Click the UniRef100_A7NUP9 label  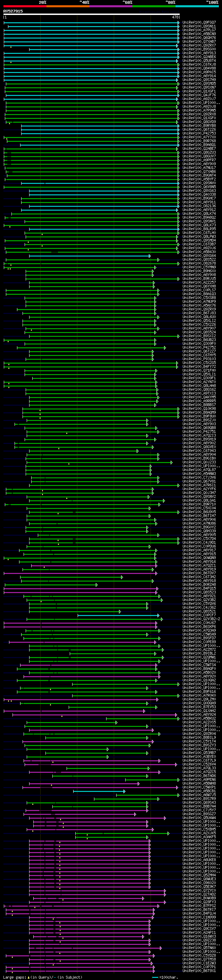click(199, 301)
